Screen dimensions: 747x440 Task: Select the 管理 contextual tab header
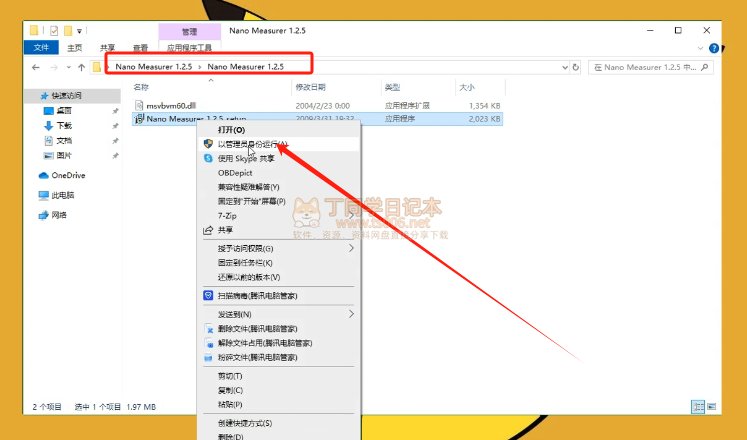(x=189, y=31)
